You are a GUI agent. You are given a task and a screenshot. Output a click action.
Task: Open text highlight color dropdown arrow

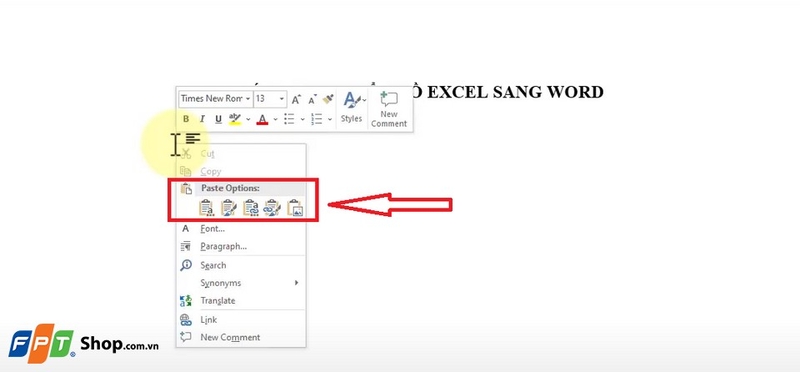pyautogui.click(x=248, y=119)
